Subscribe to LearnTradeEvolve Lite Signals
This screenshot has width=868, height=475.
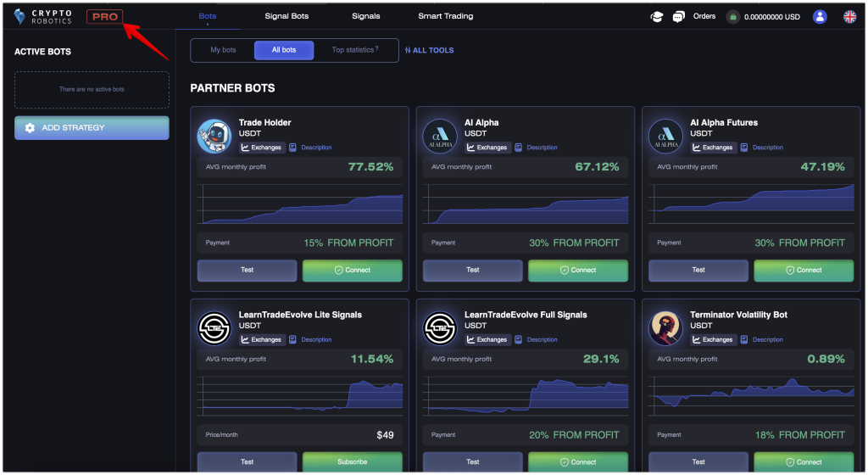coord(353,461)
